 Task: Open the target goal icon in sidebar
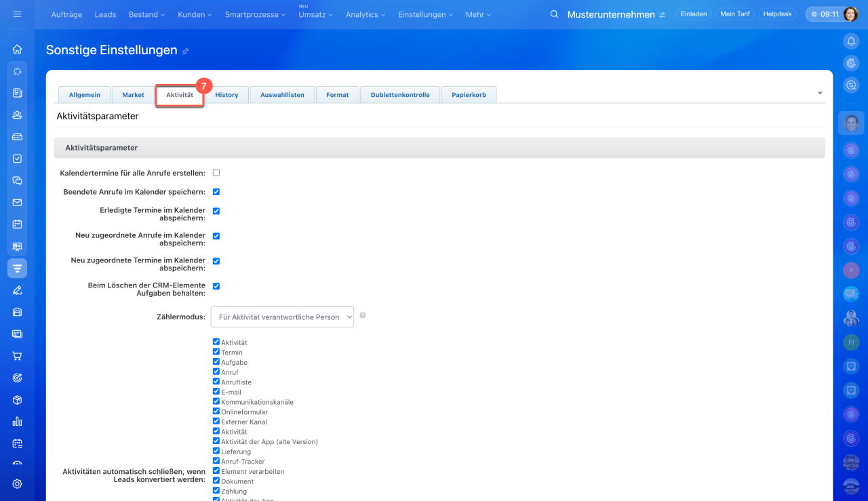point(17,378)
